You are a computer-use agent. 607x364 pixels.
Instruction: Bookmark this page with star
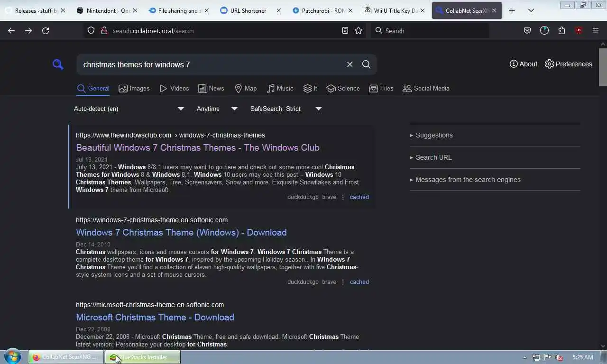point(359,31)
